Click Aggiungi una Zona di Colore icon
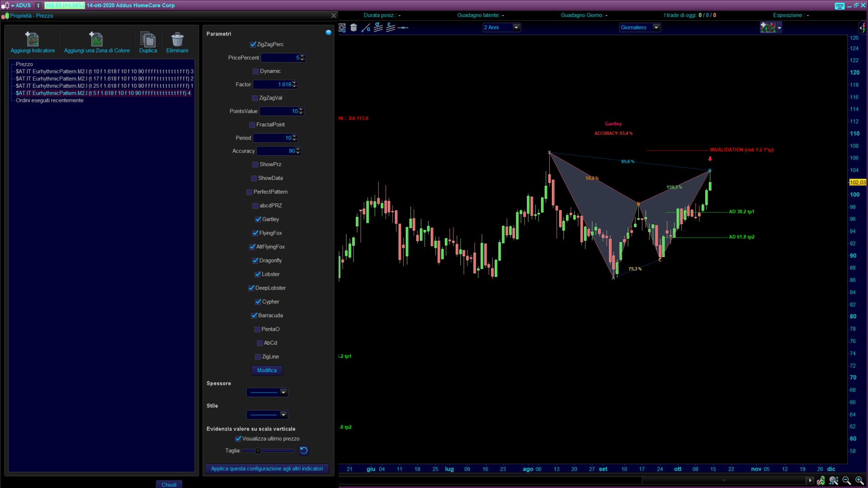Viewport: 868px width, 488px height. (96, 40)
